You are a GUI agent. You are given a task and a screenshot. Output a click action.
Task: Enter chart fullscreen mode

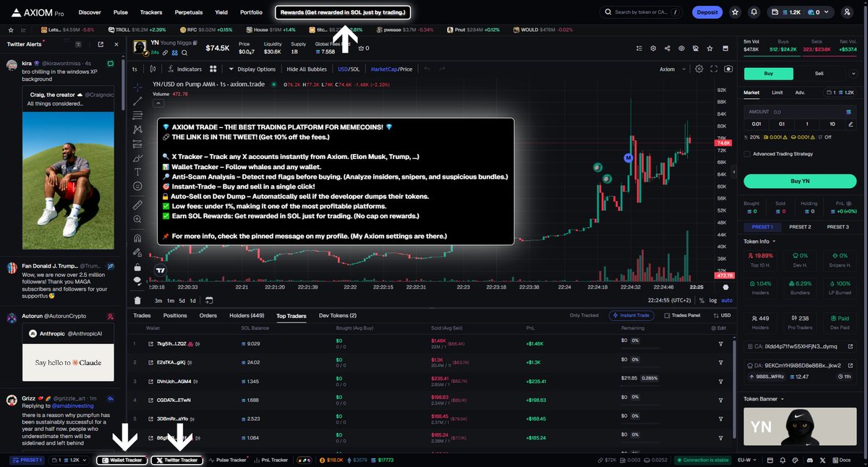pos(714,69)
